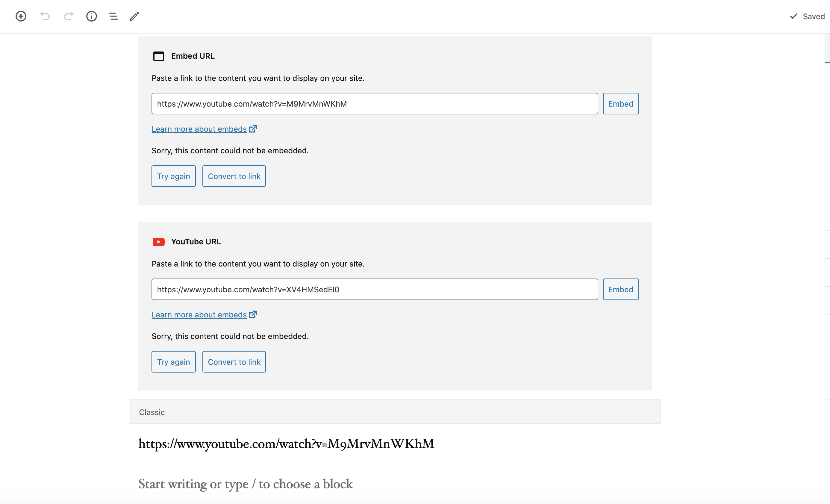Click Embed button for XV4HMSedEI0 URL
830x504 pixels.
pyautogui.click(x=620, y=289)
